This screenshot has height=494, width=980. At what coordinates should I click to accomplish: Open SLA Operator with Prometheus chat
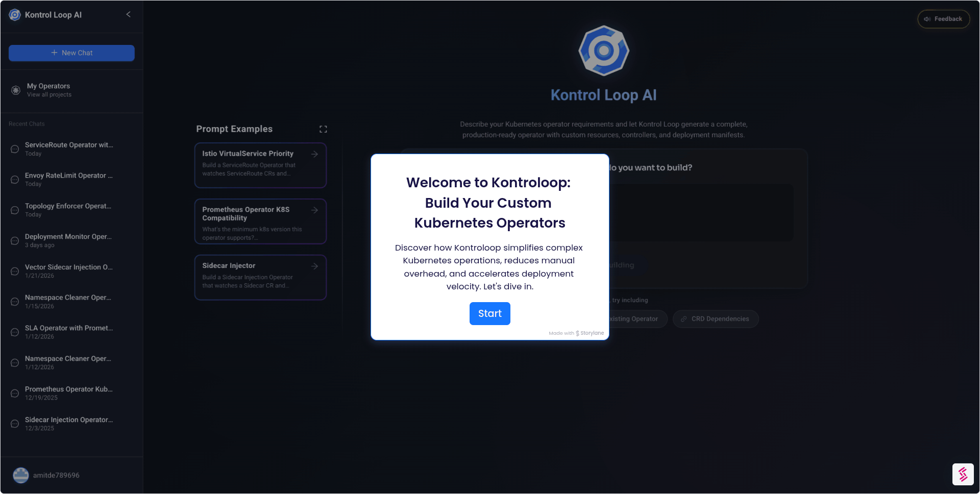coord(71,332)
